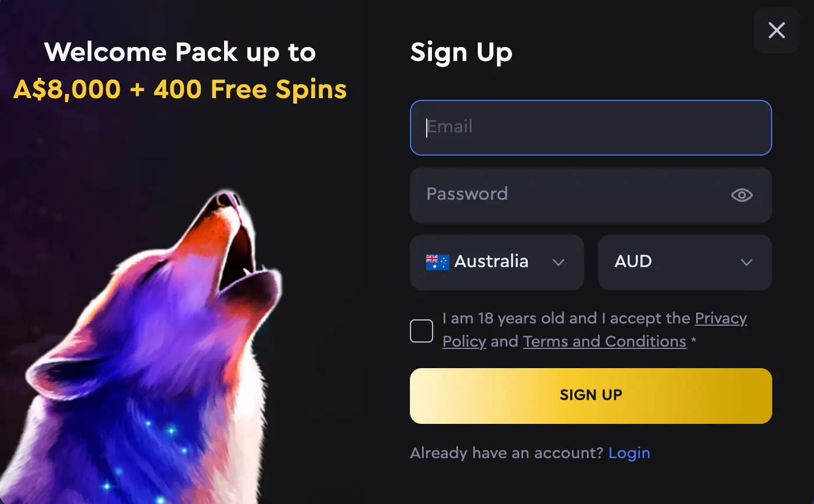Screen dimensions: 814x504
Task: Go to Login link
Action: pos(629,453)
